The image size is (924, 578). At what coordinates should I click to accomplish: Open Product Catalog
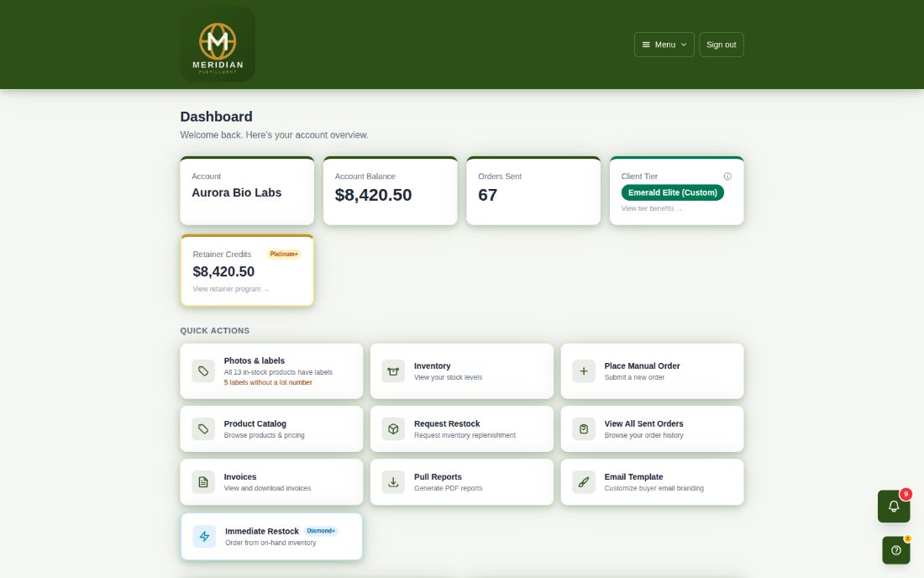coord(271,429)
